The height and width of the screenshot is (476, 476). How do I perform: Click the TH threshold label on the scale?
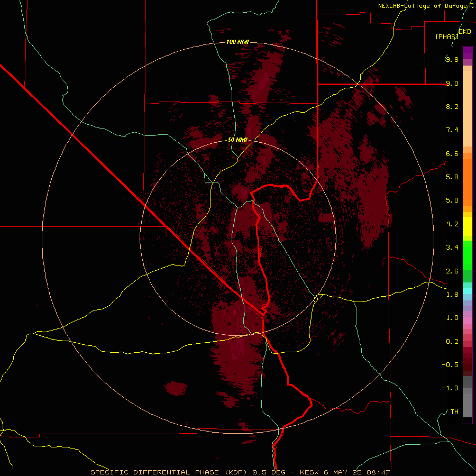coord(454,412)
